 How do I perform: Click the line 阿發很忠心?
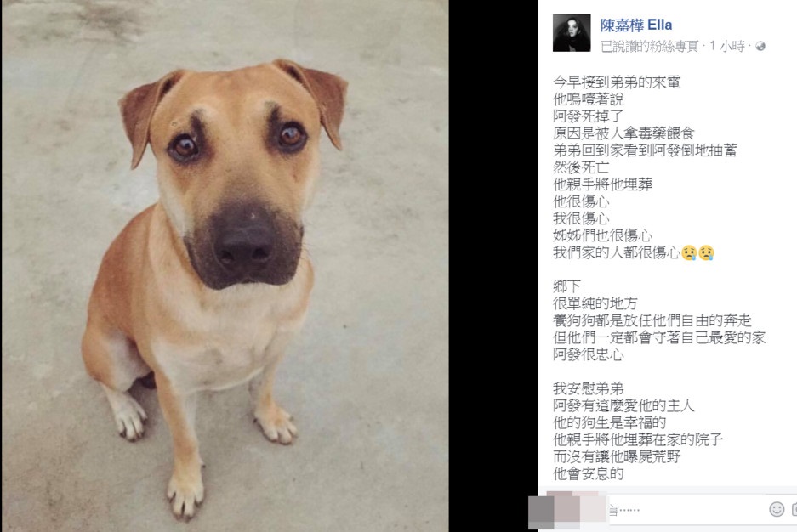588,354
